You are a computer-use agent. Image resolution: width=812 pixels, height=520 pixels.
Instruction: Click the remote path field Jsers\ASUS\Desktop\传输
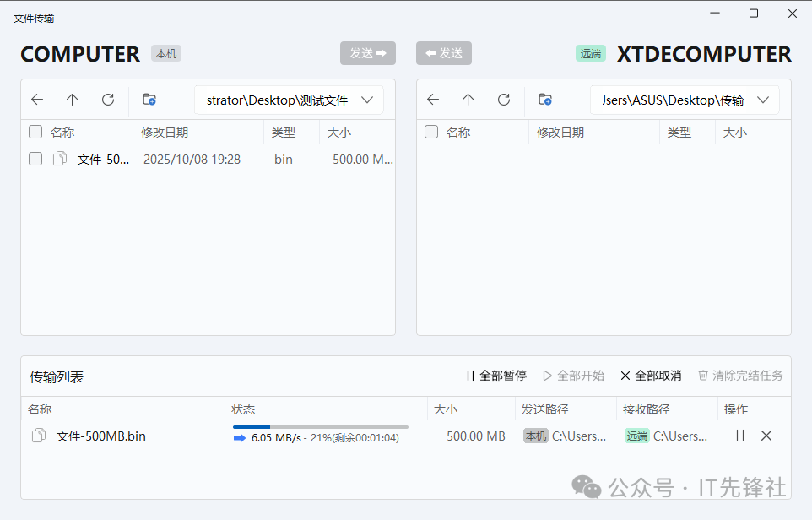pos(672,100)
